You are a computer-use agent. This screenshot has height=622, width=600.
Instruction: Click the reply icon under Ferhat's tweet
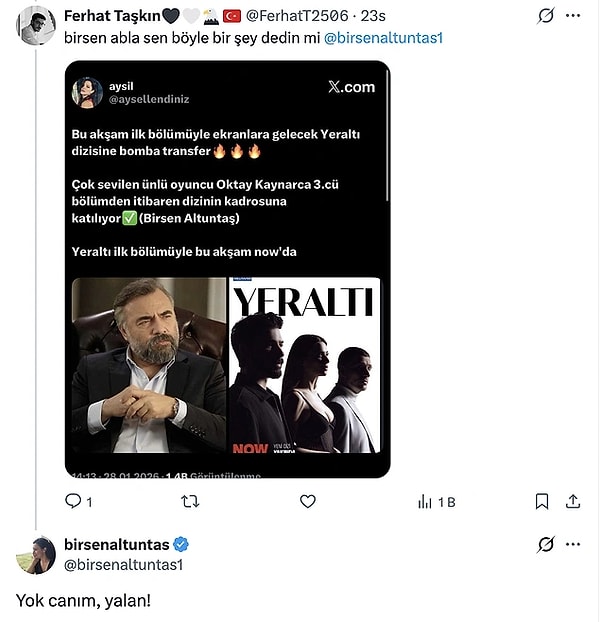[73, 501]
